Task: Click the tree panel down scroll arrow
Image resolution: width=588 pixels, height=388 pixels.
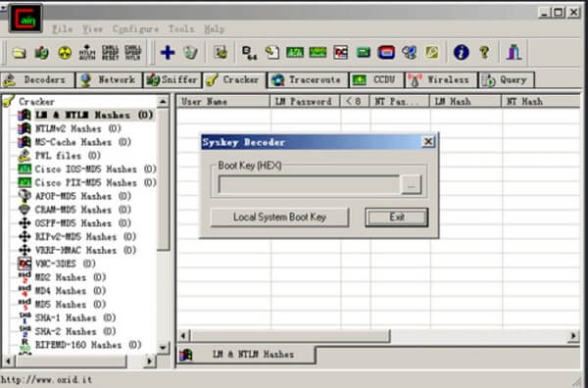Action: [x=163, y=348]
